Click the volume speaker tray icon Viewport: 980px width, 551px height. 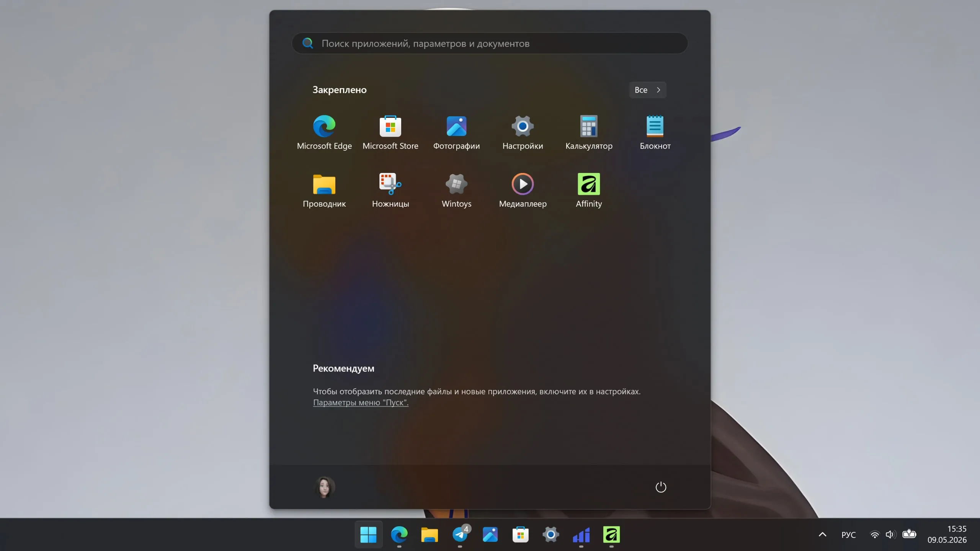click(890, 535)
